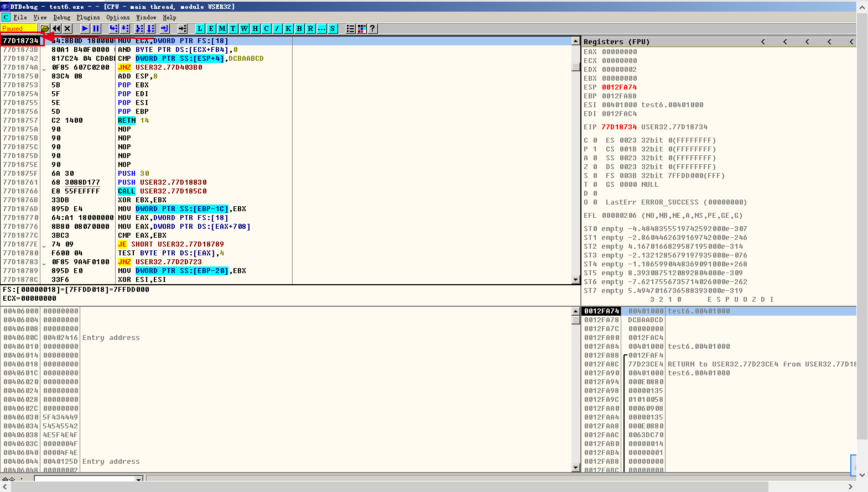868x492 pixels.
Task: Click bottom horizontal scrollbar right arrow
Action: pyautogui.click(x=851, y=486)
